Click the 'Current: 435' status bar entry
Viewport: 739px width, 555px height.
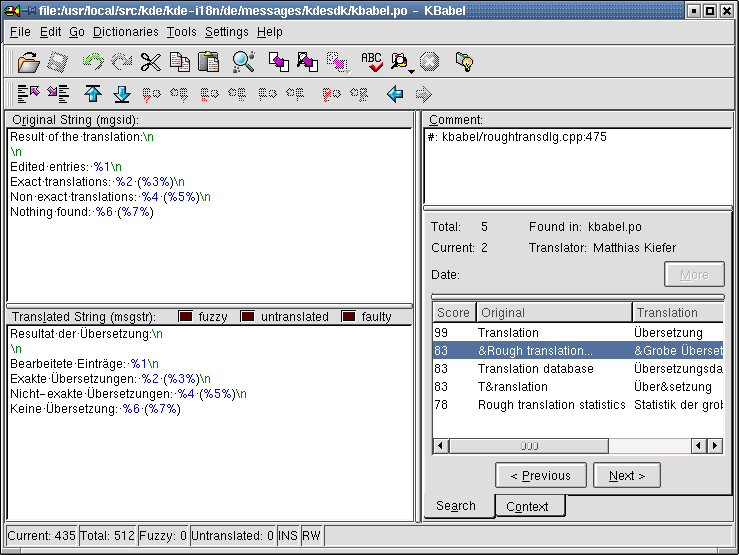pyautogui.click(x=41, y=536)
